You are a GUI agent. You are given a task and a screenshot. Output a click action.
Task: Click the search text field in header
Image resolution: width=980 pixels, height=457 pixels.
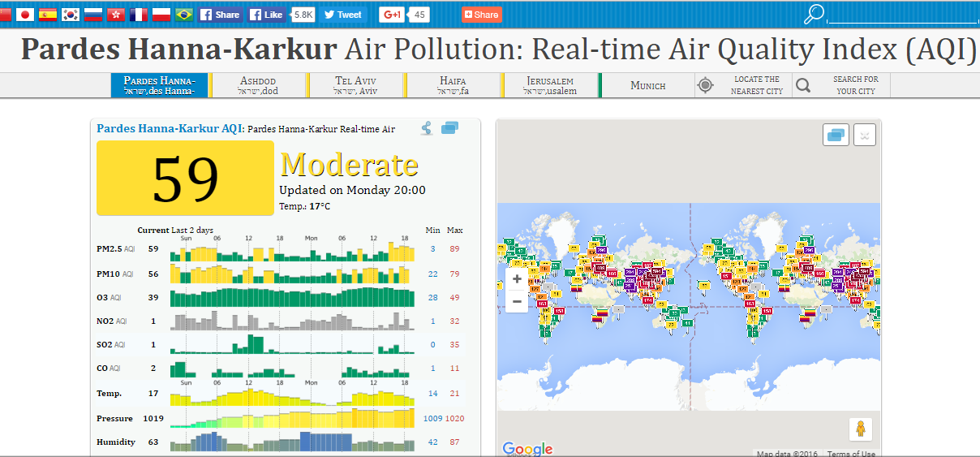click(x=902, y=15)
